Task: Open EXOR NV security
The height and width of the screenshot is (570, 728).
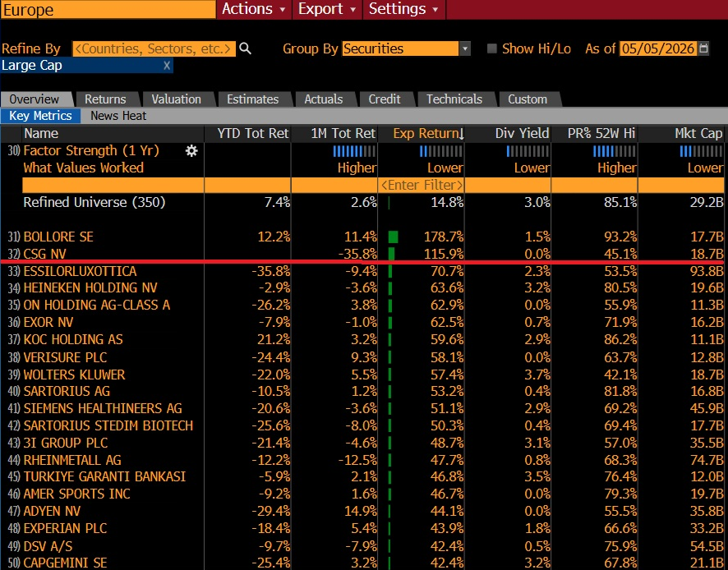Action: (362, 322)
